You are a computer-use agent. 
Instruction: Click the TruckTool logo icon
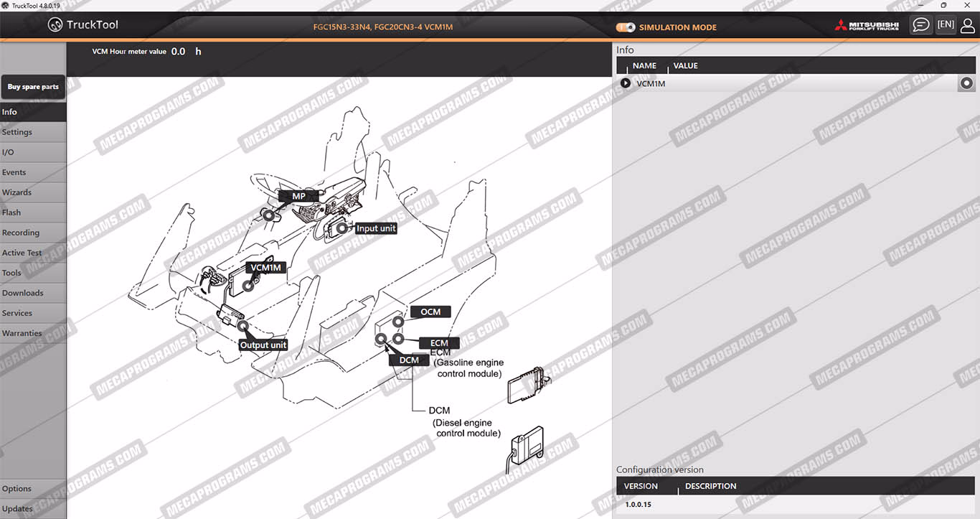(55, 25)
